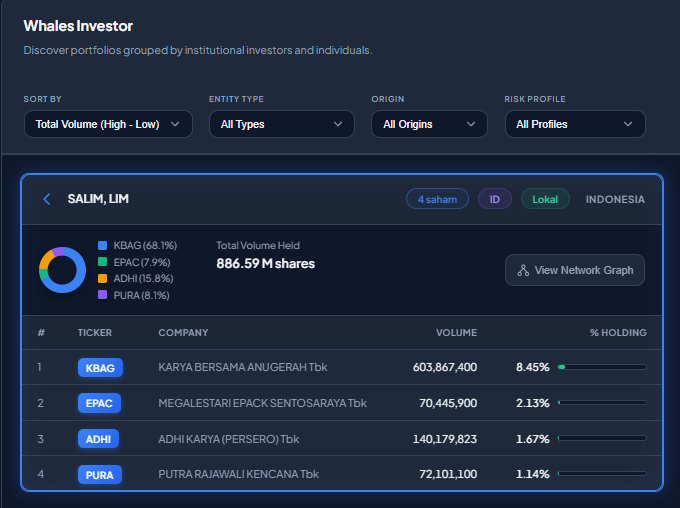Click the % Holding column header
Viewport: 680px width, 508px height.
coord(618,332)
